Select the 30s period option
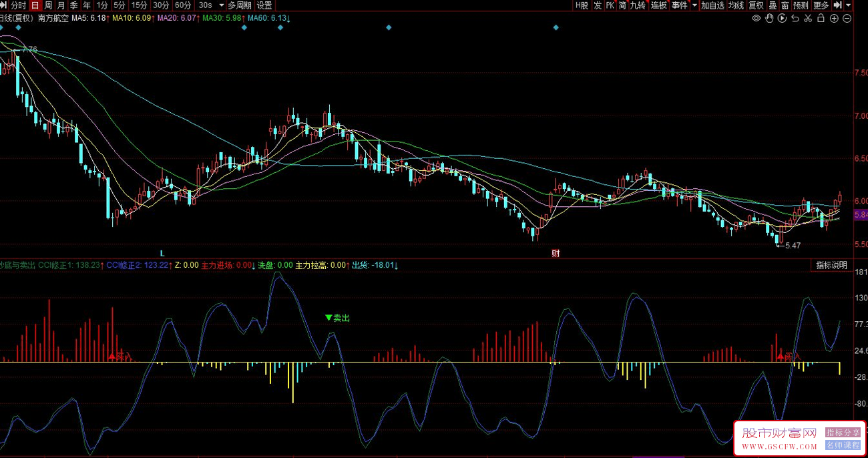The image size is (868, 458). coord(205,5)
